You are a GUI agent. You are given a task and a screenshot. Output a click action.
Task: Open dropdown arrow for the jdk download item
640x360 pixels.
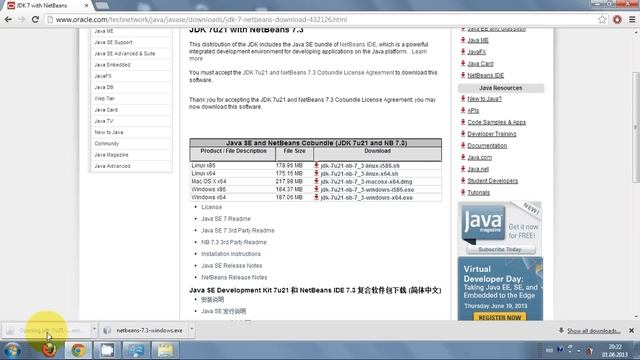tap(94, 329)
